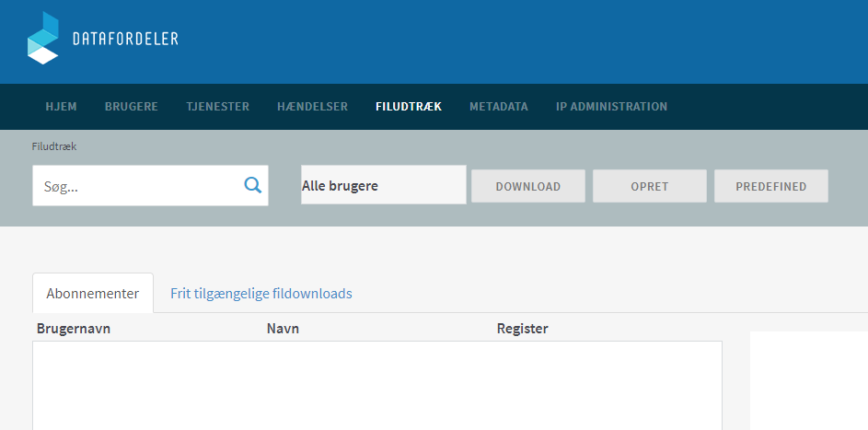This screenshot has height=430, width=868.
Task: Go to Hjem in the navigation bar
Action: (x=61, y=107)
